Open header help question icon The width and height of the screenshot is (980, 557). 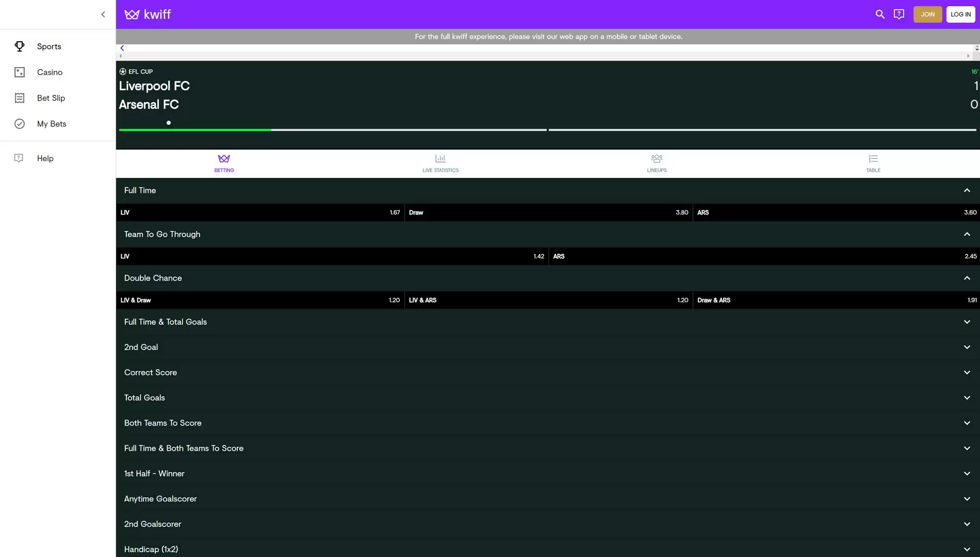tap(899, 14)
